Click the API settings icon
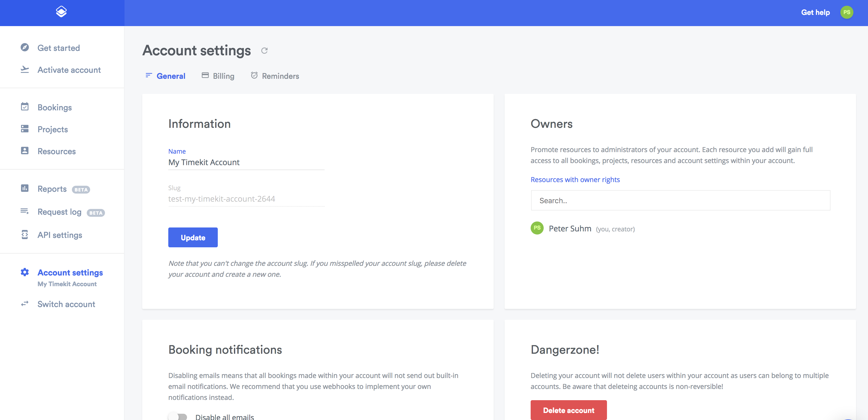This screenshot has height=420, width=868. 24,235
